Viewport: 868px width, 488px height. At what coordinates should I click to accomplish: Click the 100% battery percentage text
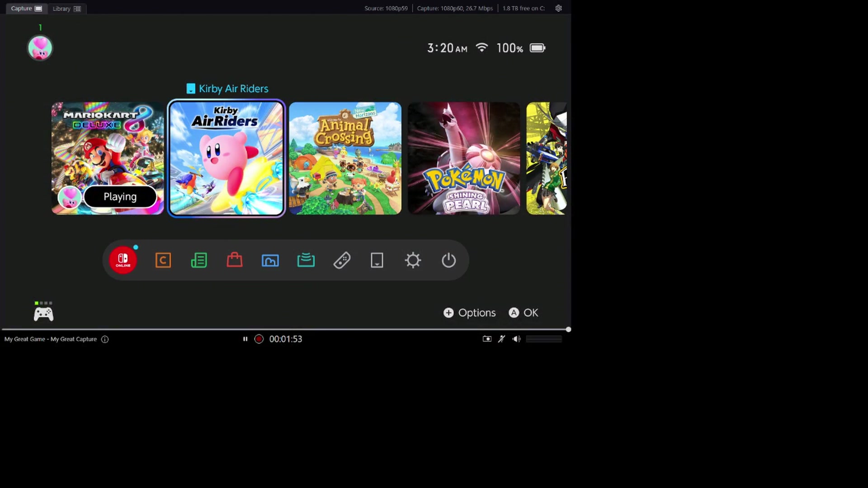[x=509, y=48]
